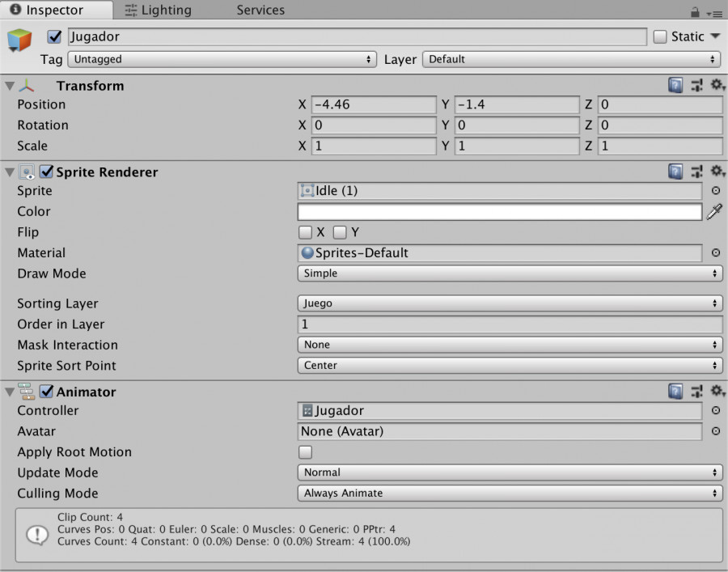Click the Position Z field
Image resolution: width=728 pixels, height=572 pixels.
pyautogui.click(x=660, y=104)
